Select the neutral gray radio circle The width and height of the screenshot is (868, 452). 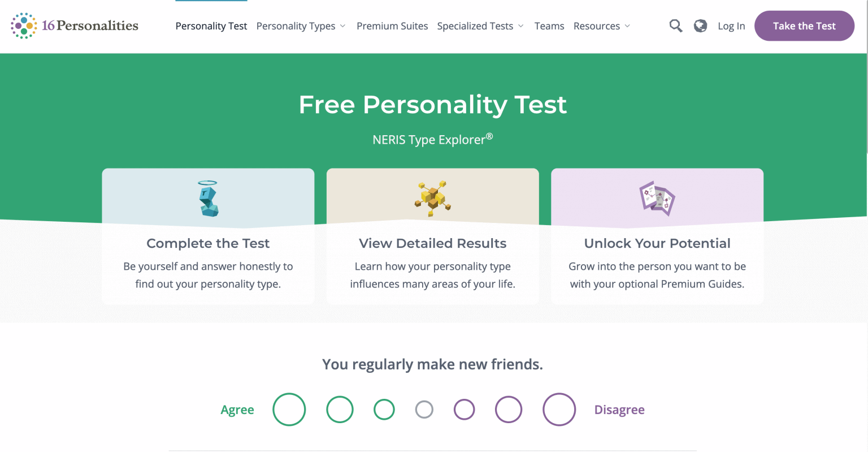[x=424, y=409]
